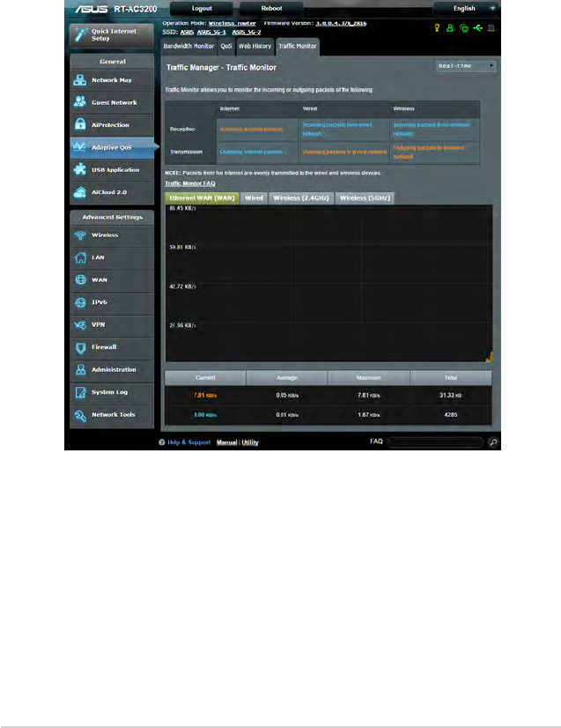The height and width of the screenshot is (728, 561).
Task: Select Wireless (5GHz) graph tab
Action: [x=365, y=198]
